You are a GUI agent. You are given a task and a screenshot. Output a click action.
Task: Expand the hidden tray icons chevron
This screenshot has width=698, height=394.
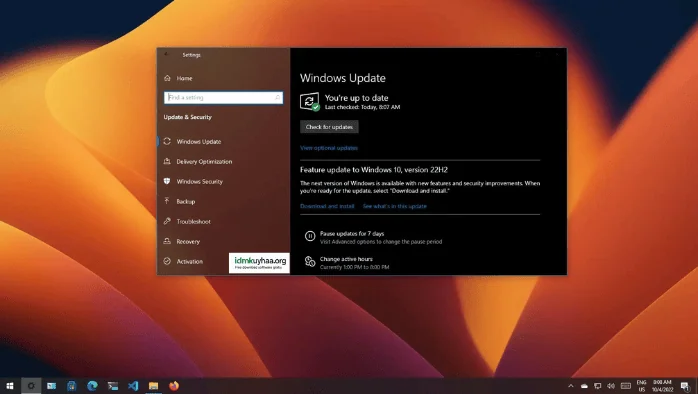pos(571,386)
